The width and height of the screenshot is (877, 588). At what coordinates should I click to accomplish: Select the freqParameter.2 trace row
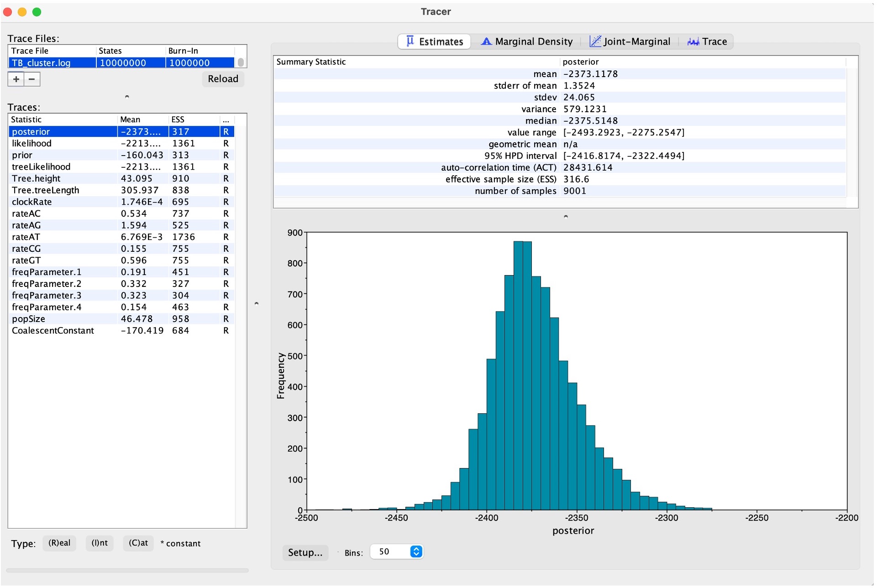121,284
